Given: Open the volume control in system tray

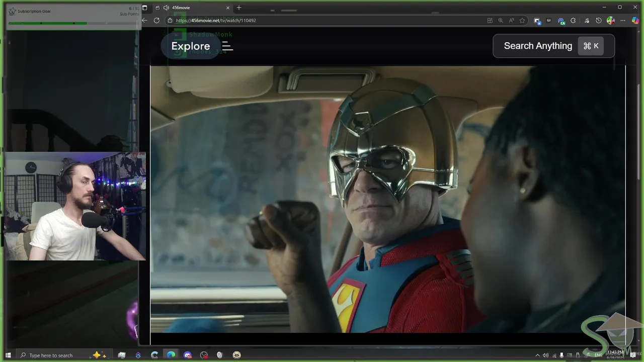Looking at the screenshot, I should pos(545,355).
